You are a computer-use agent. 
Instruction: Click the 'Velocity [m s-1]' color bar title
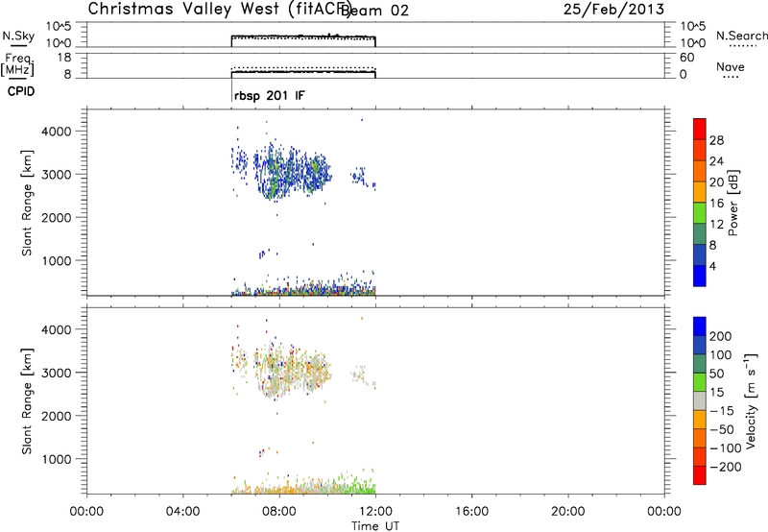click(750, 401)
